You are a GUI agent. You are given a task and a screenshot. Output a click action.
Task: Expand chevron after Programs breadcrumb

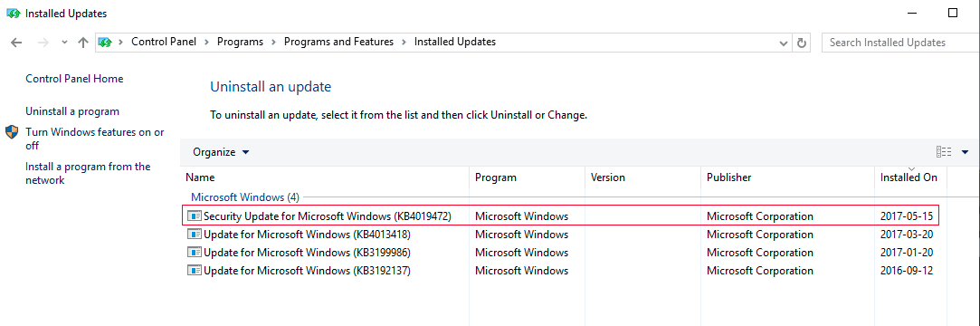(x=274, y=42)
